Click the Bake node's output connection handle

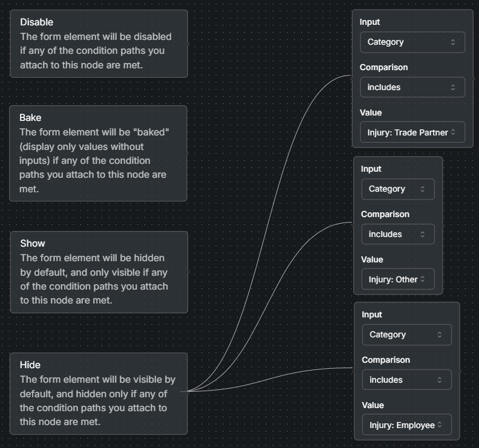tap(187, 153)
